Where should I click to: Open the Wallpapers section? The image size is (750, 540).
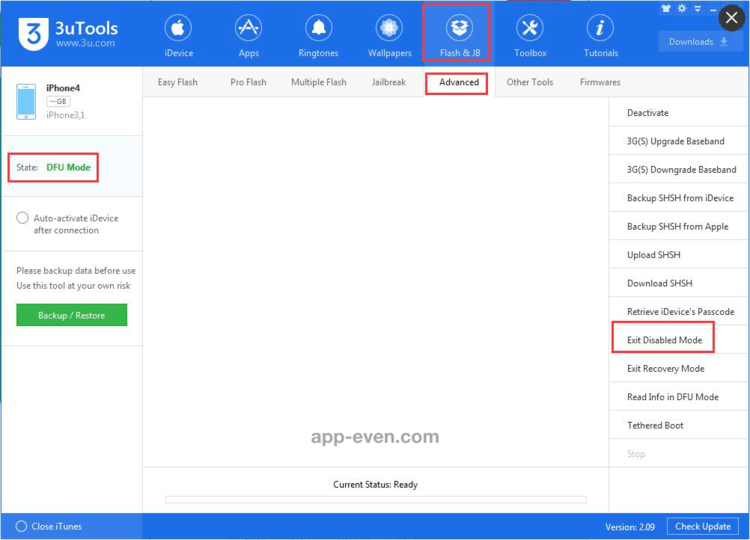(x=389, y=36)
